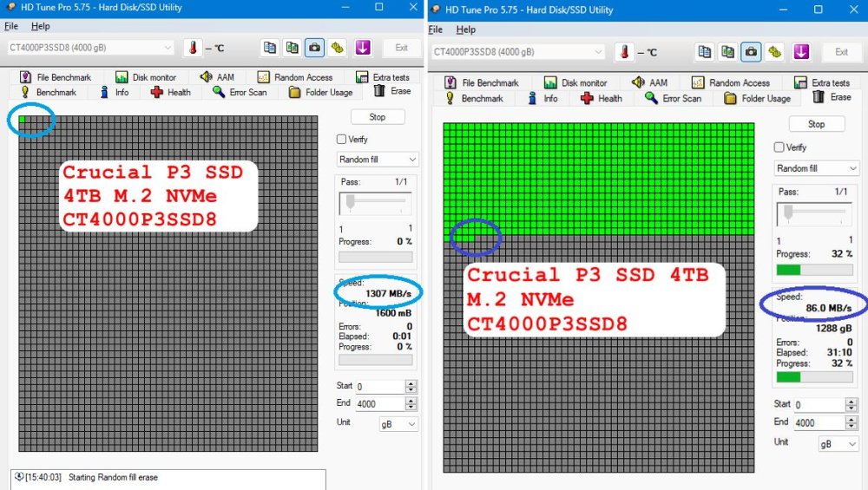Click Start value field in left window
This screenshot has height=490, width=868.
coord(380,387)
